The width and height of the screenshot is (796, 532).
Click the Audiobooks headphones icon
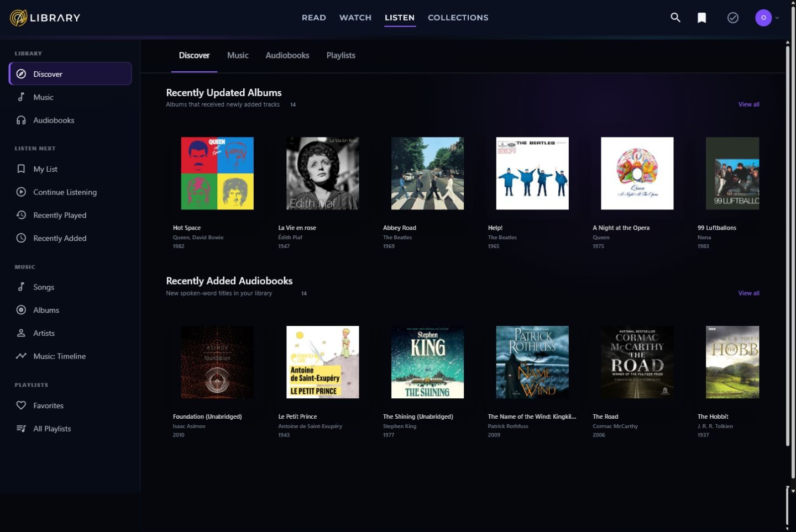pos(21,120)
